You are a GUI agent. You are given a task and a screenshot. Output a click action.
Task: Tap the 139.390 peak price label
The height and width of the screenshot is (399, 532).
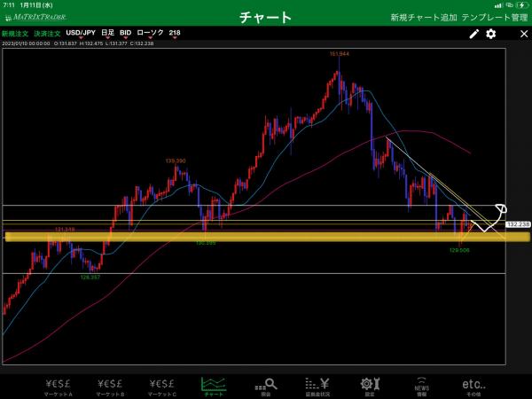tap(176, 160)
